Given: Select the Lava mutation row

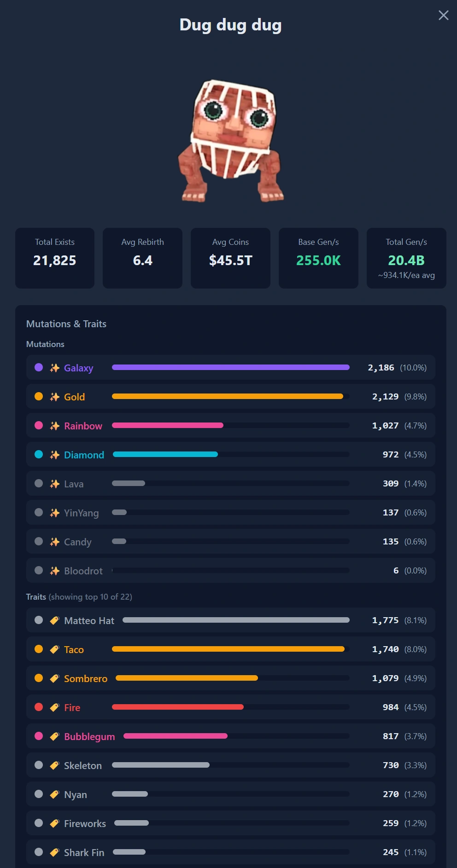Looking at the screenshot, I should coord(231,483).
